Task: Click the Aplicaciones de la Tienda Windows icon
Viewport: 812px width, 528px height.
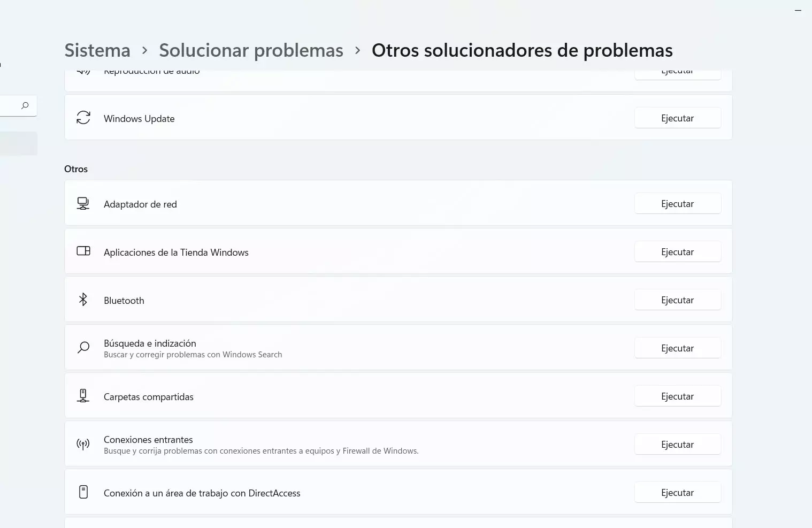Action: click(x=83, y=251)
